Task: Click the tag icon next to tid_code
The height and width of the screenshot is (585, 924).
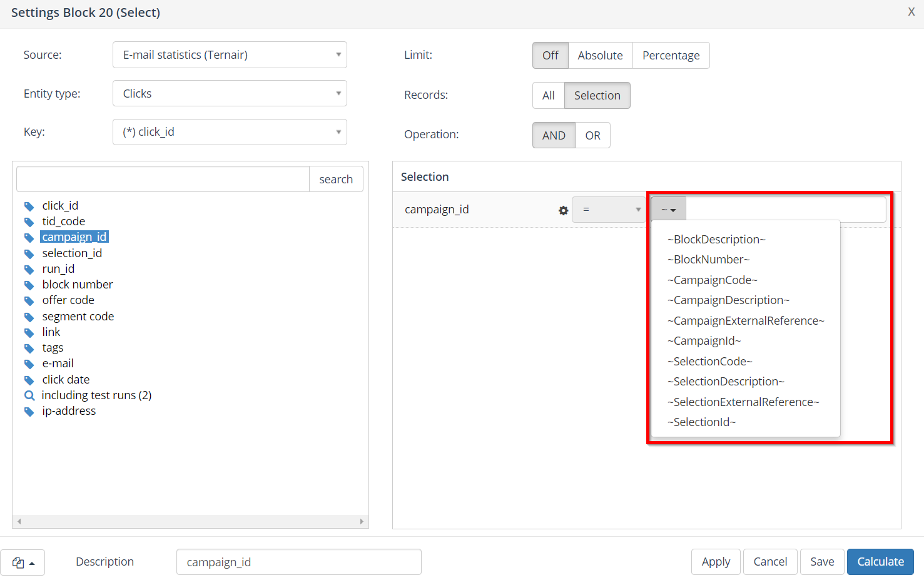Action: [x=29, y=222]
